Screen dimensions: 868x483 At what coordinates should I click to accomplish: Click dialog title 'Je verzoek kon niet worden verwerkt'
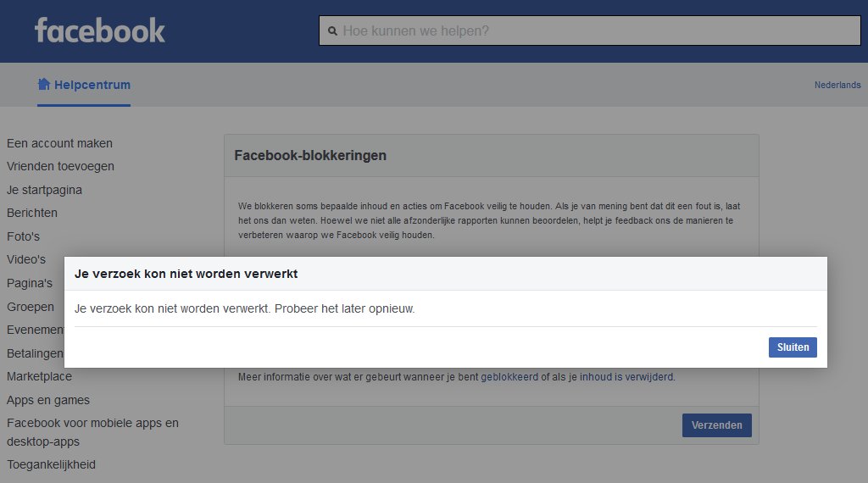(x=186, y=274)
